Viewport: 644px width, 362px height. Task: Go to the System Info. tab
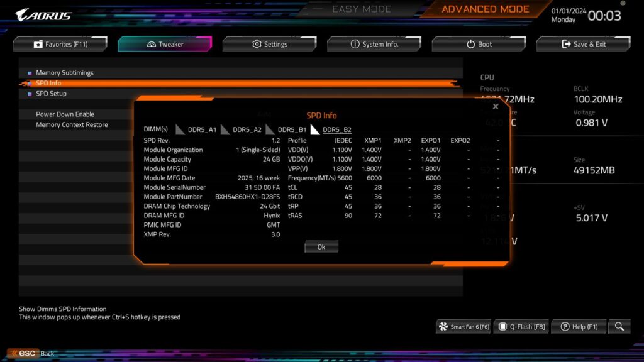click(x=374, y=44)
